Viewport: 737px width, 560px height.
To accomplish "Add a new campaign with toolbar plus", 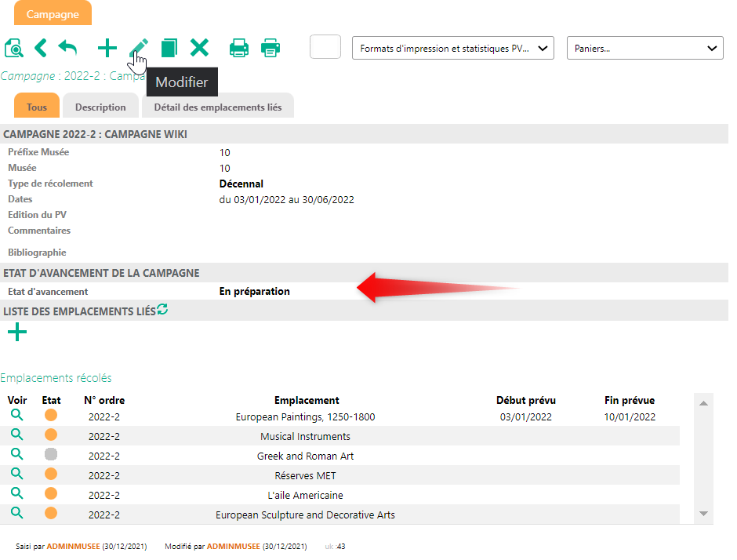I will coord(107,49).
